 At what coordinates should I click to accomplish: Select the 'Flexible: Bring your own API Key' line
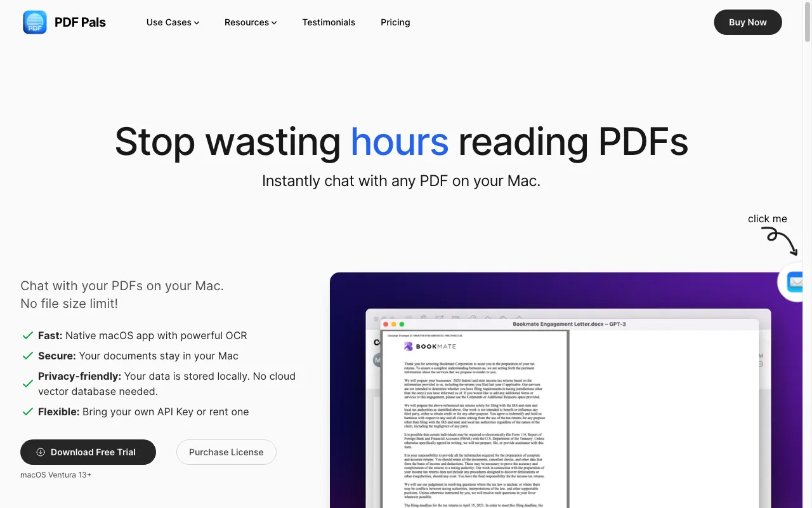[x=143, y=411]
